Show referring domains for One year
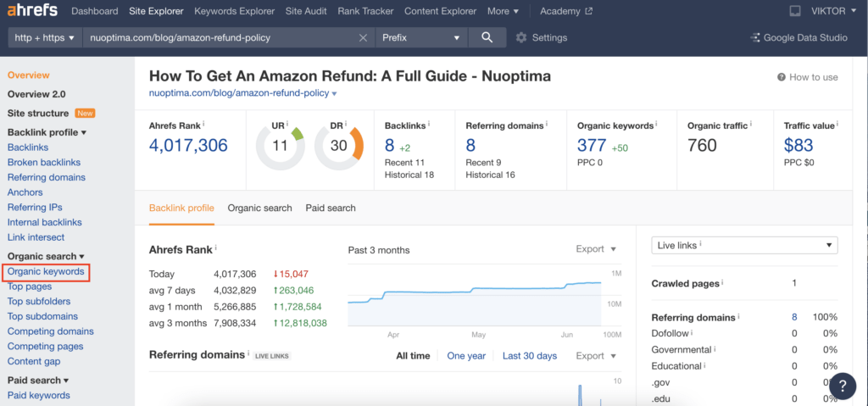Image resolution: width=868 pixels, height=406 pixels. point(466,356)
